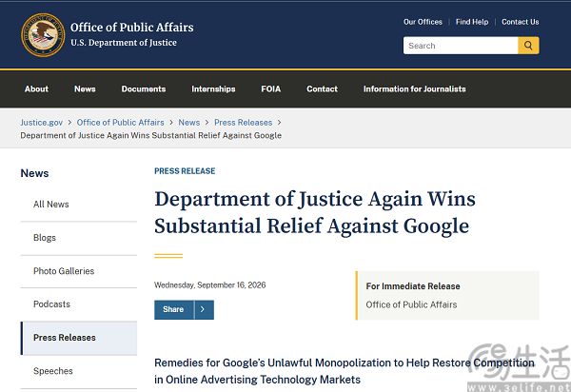Open the Find Help link
The image size is (571, 392).
[x=472, y=22]
